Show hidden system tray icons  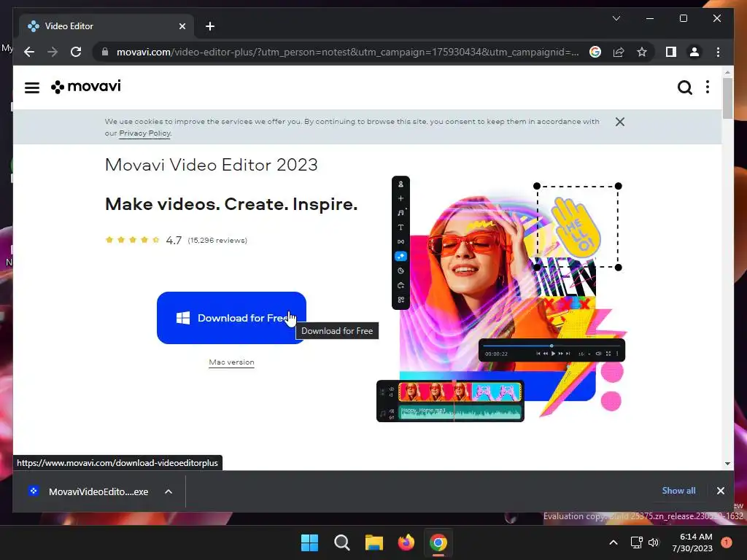(x=613, y=542)
